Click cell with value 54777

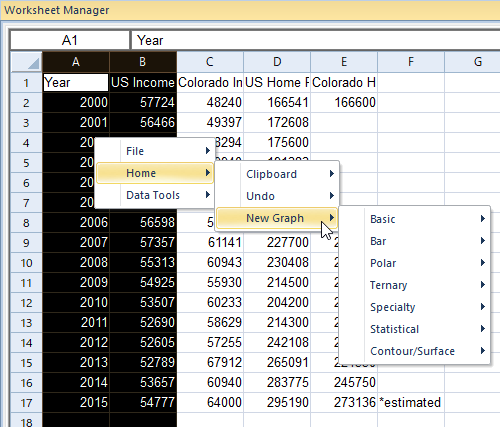[x=143, y=402]
